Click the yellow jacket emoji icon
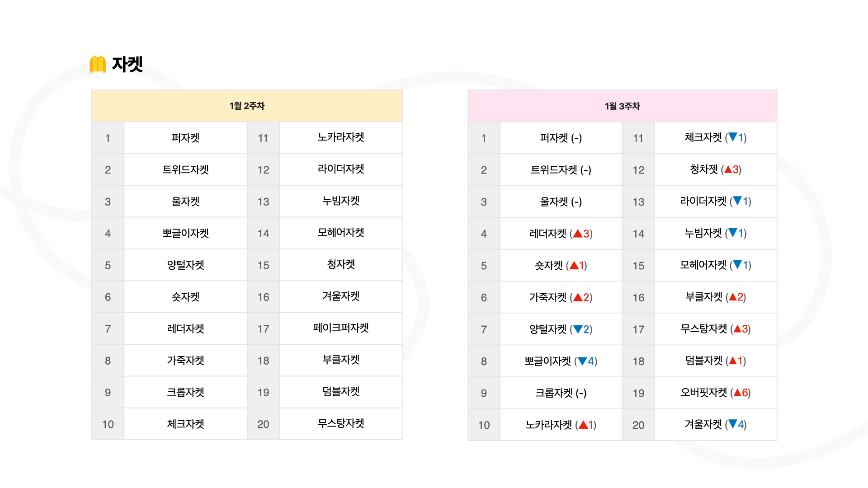This screenshot has width=868, height=488. tap(98, 64)
